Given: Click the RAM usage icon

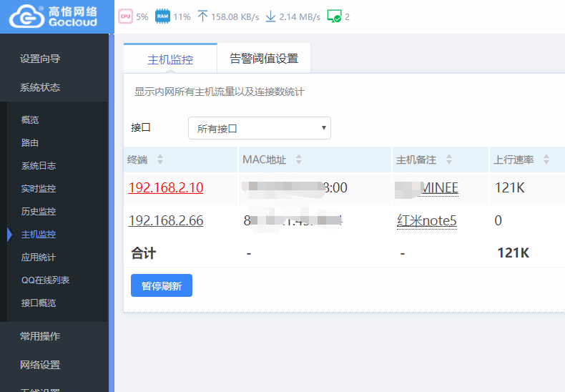Looking at the screenshot, I should coord(162,16).
